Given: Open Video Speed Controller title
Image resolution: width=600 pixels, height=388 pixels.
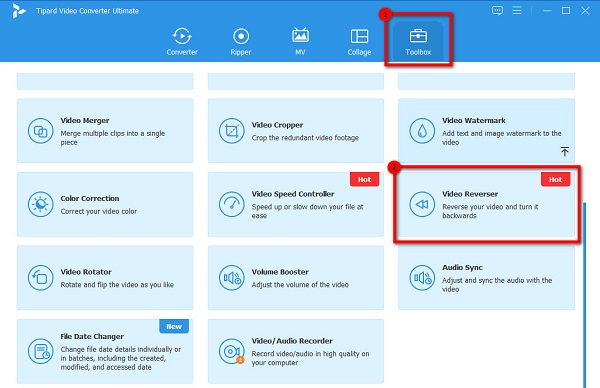Looking at the screenshot, I should pyautogui.click(x=293, y=194).
